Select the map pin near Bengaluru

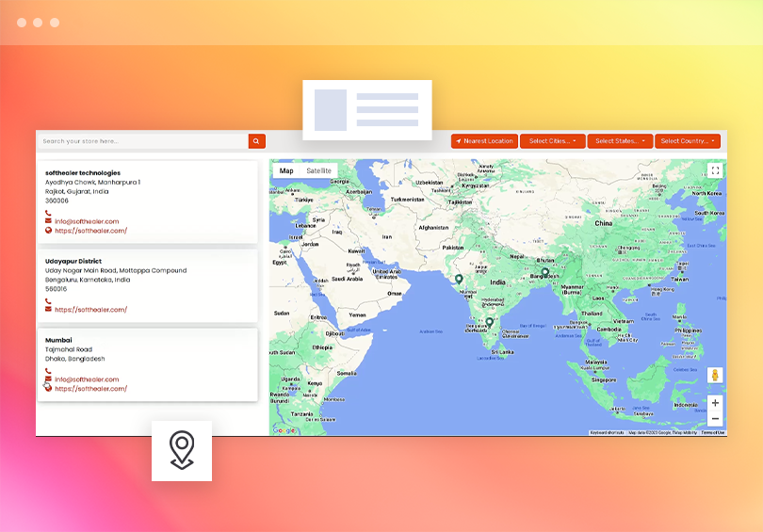pyautogui.click(x=490, y=322)
